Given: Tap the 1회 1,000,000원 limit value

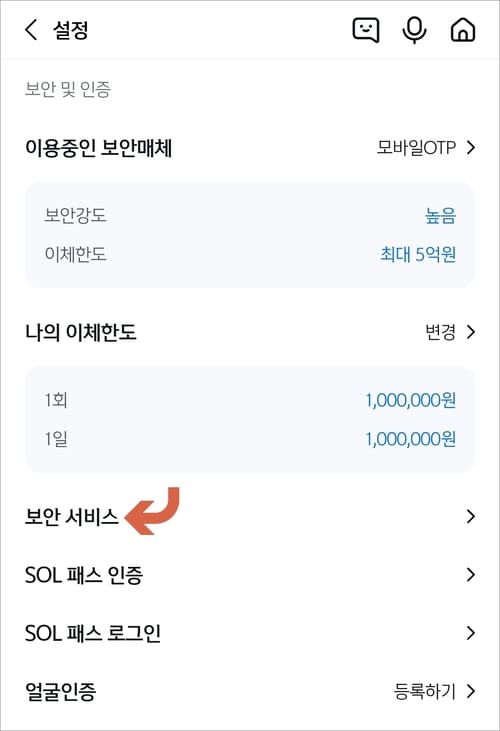Looking at the screenshot, I should (x=410, y=400).
